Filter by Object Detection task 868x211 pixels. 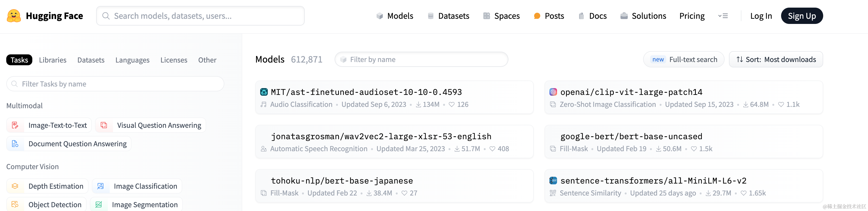pyautogui.click(x=46, y=204)
